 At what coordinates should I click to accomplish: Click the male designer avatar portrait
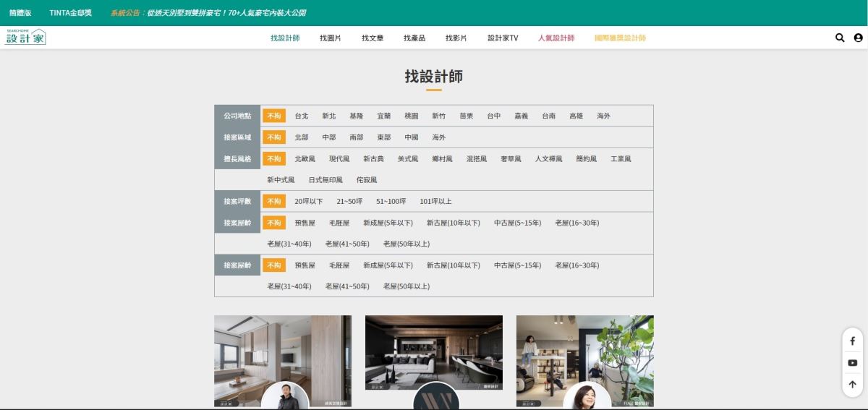point(285,396)
